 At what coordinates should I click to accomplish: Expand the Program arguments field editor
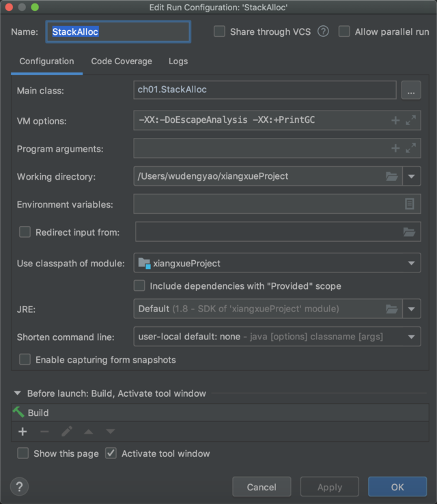[410, 148]
